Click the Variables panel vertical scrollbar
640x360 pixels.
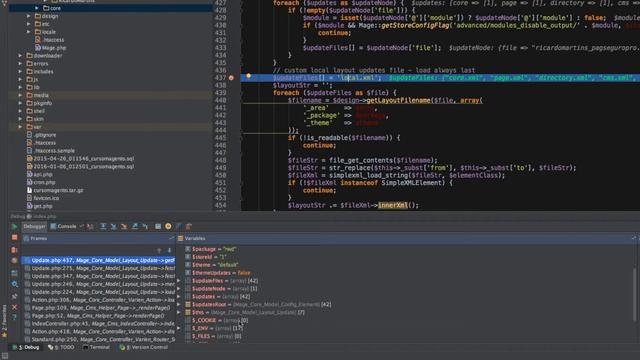coord(636,294)
